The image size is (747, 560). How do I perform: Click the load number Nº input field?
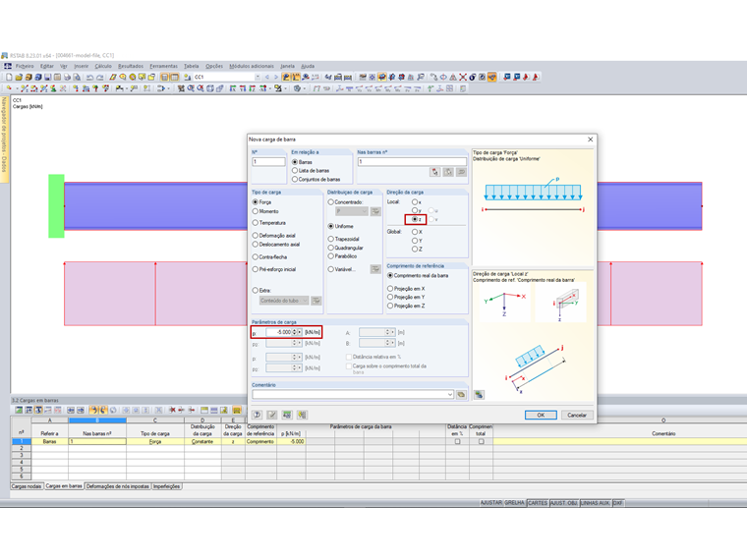(268, 162)
